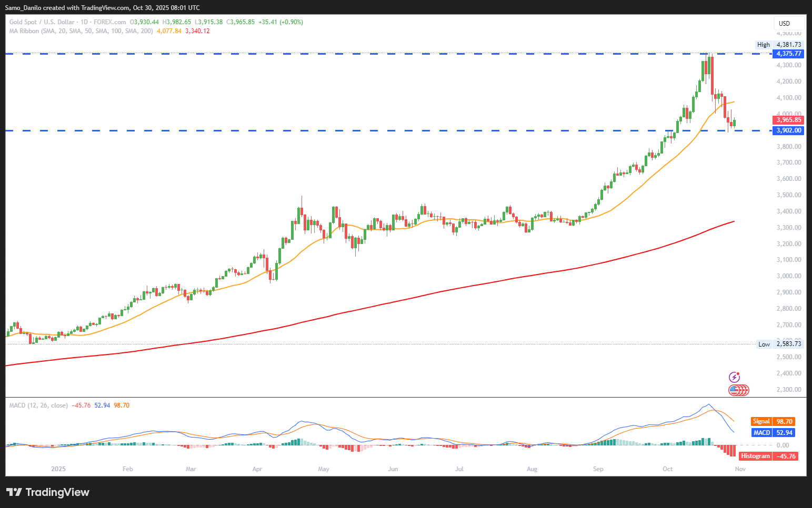Click the red 3,340.12 SMA value
The width and height of the screenshot is (812, 508).
coord(197,31)
